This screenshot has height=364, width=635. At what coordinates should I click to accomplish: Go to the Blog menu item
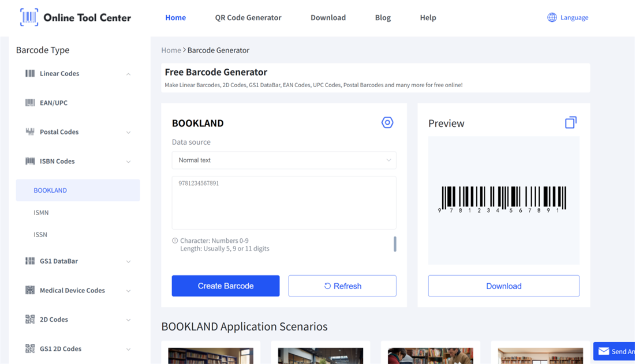[x=383, y=17]
